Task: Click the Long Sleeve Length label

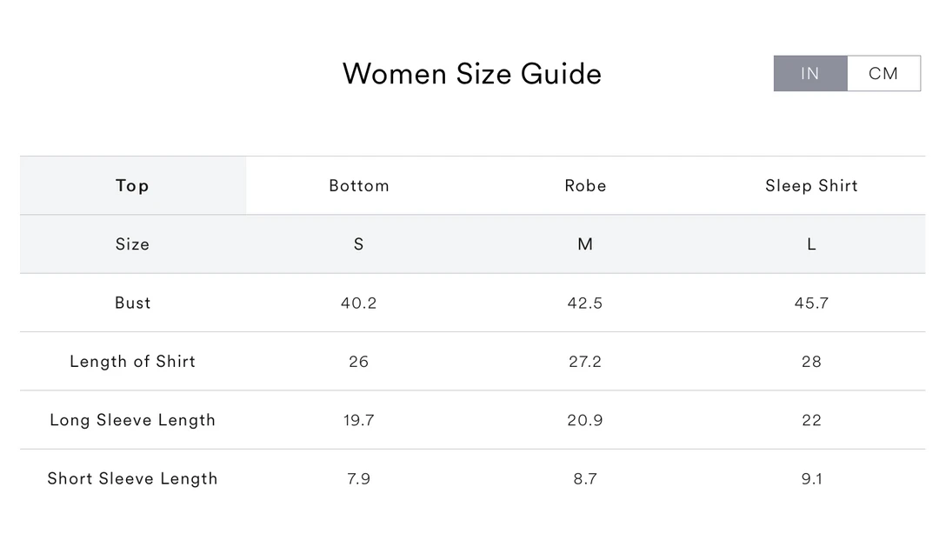Action: tap(132, 420)
